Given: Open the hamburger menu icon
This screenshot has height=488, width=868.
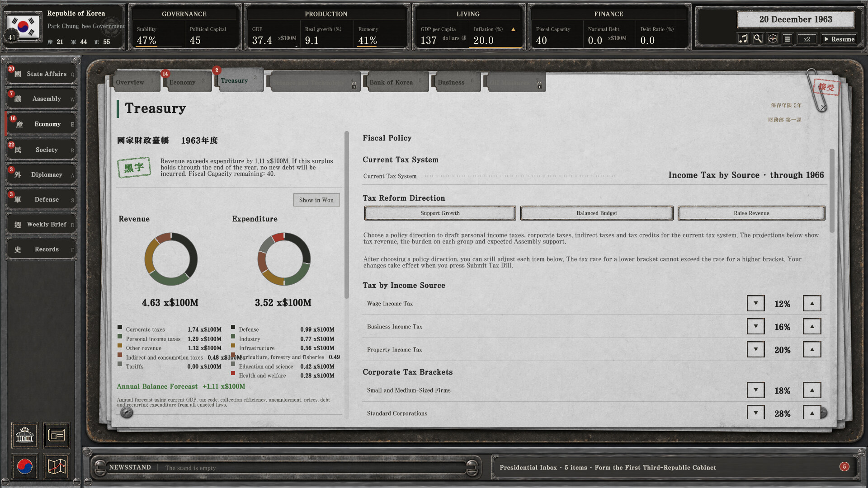Looking at the screenshot, I should pyautogui.click(x=787, y=39).
